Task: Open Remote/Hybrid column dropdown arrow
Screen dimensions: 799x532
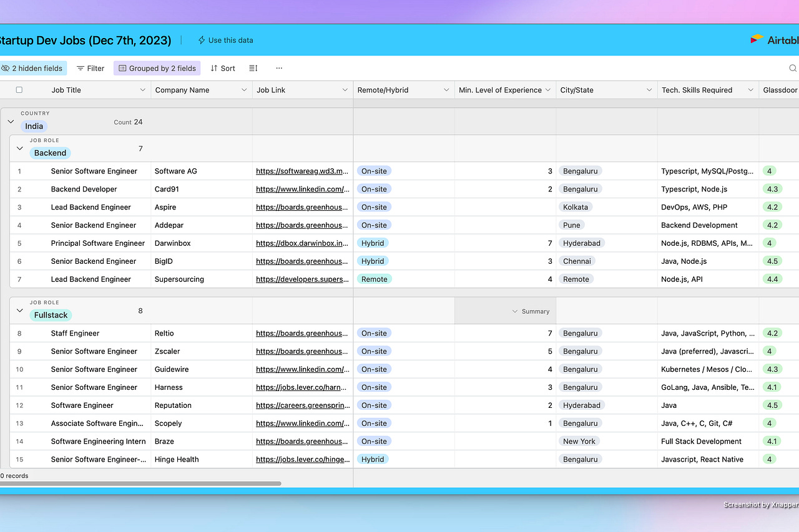Action: coord(446,90)
